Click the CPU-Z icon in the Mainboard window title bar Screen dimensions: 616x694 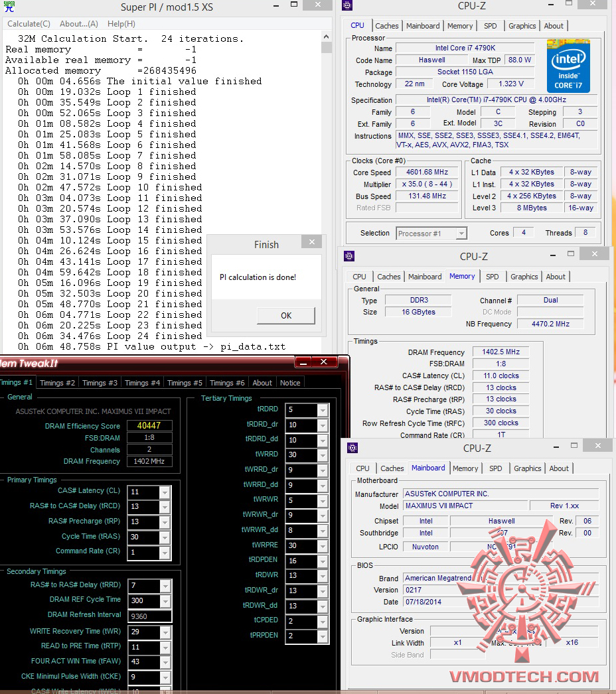[352, 448]
